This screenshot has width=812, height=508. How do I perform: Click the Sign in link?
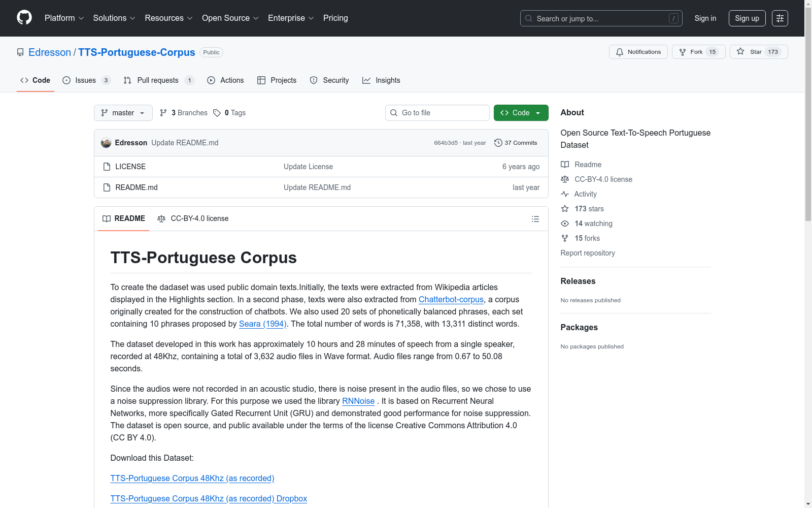(705, 18)
